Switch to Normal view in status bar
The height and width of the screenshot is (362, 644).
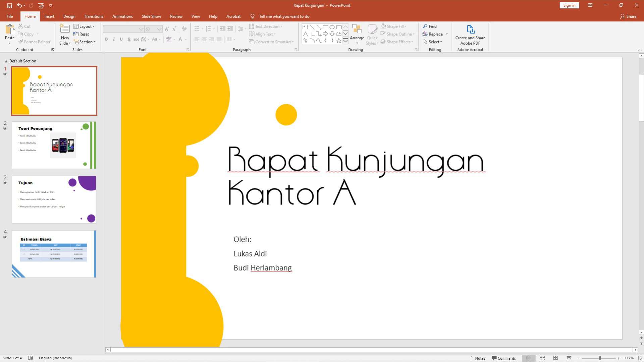[529, 358]
